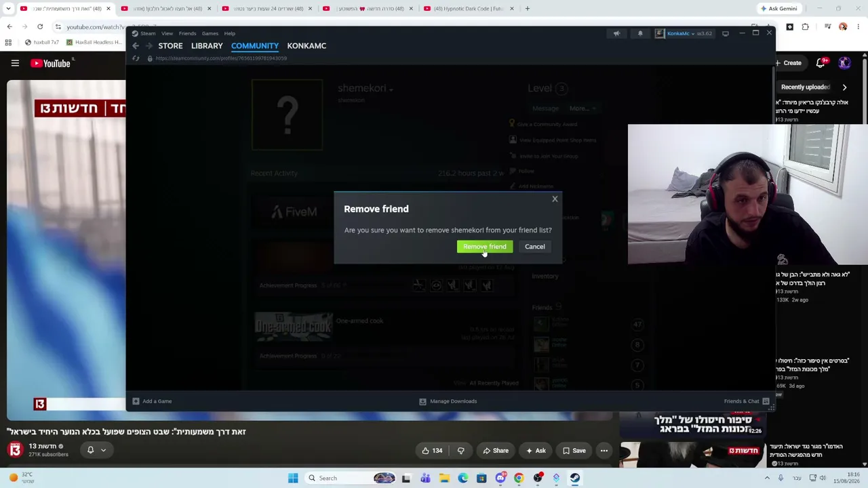This screenshot has height=488, width=868.
Task: Open the recommended video thumbnail marked 12:26
Action: (x=692, y=424)
